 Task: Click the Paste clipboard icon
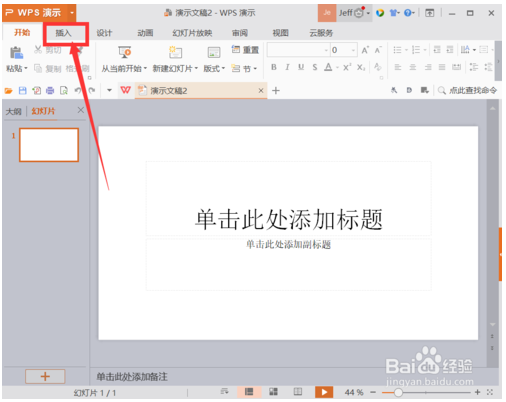coord(16,52)
